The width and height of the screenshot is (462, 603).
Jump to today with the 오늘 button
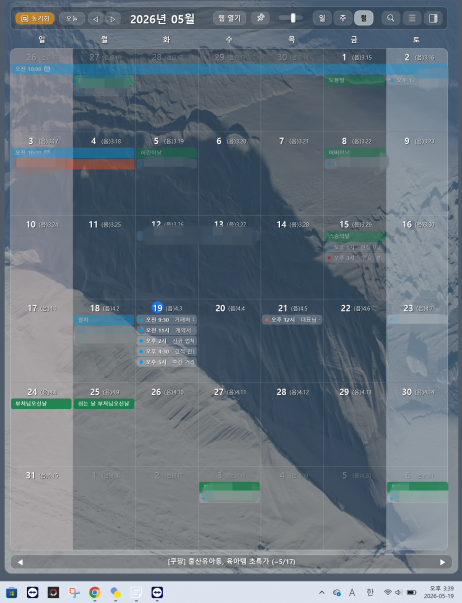point(72,18)
